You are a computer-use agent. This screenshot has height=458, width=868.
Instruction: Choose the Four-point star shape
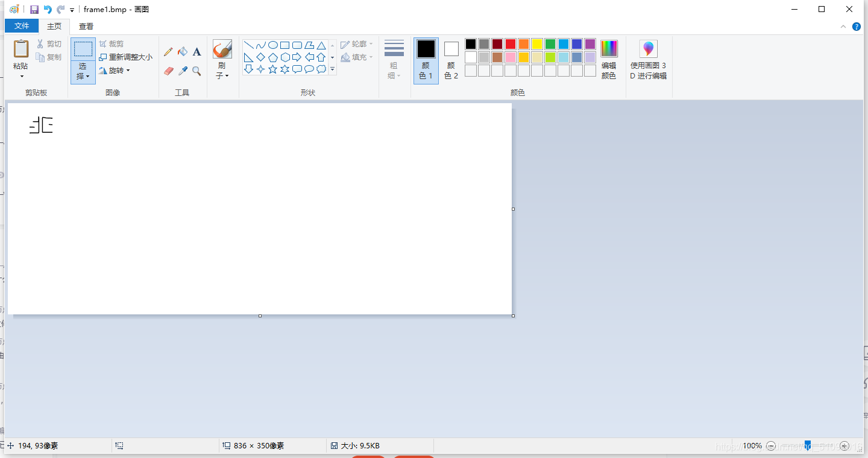[x=260, y=69]
